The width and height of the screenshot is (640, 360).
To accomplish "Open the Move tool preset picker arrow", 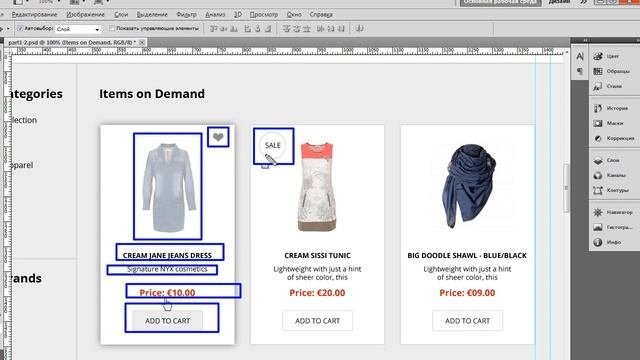I will tap(8, 29).
